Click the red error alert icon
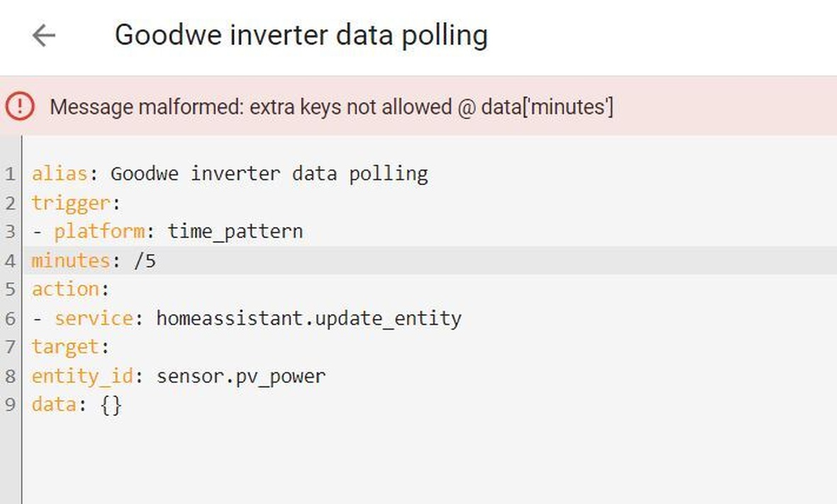837x504 pixels. point(20,106)
